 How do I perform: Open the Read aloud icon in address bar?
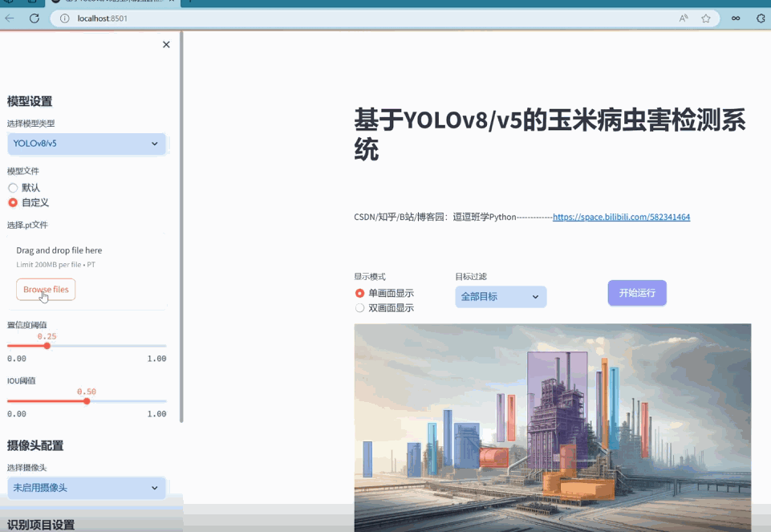point(684,18)
